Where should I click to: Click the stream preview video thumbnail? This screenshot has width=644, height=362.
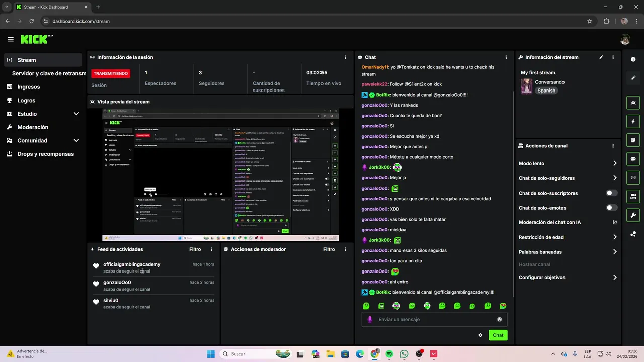click(x=220, y=174)
